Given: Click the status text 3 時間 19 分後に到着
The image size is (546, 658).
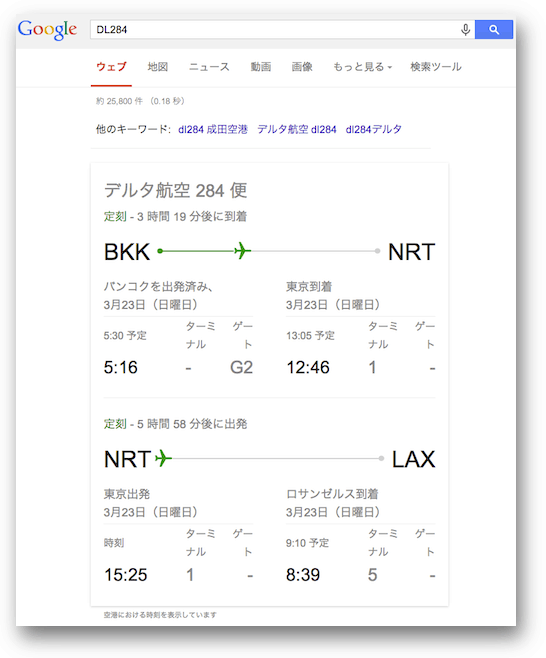Looking at the screenshot, I should 192,217.
